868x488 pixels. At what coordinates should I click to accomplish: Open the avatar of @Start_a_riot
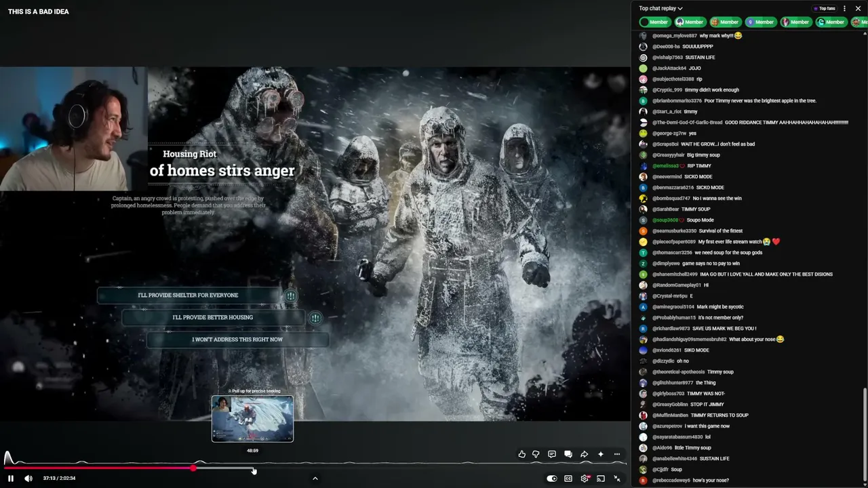point(644,111)
